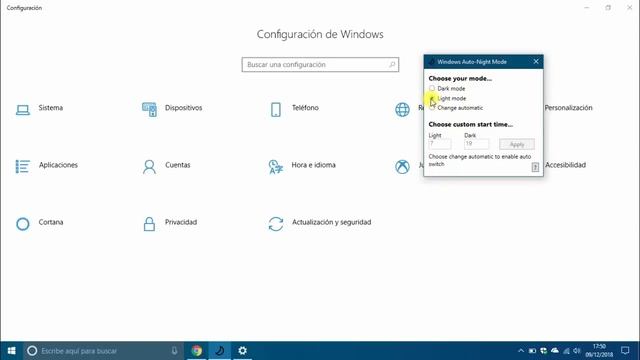Screen dimensions: 640x360
Task: Open the Accesibilidad settings category
Action: click(565, 165)
